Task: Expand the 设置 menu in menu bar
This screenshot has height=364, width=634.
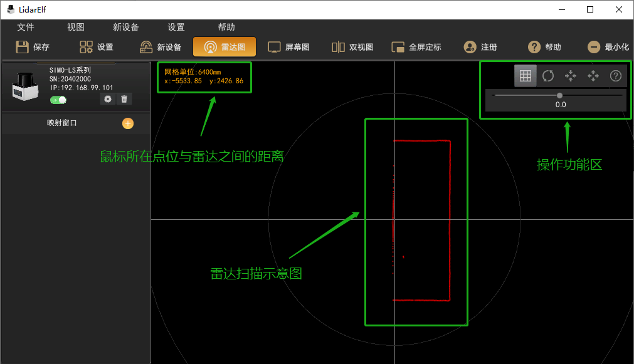Action: click(x=176, y=27)
